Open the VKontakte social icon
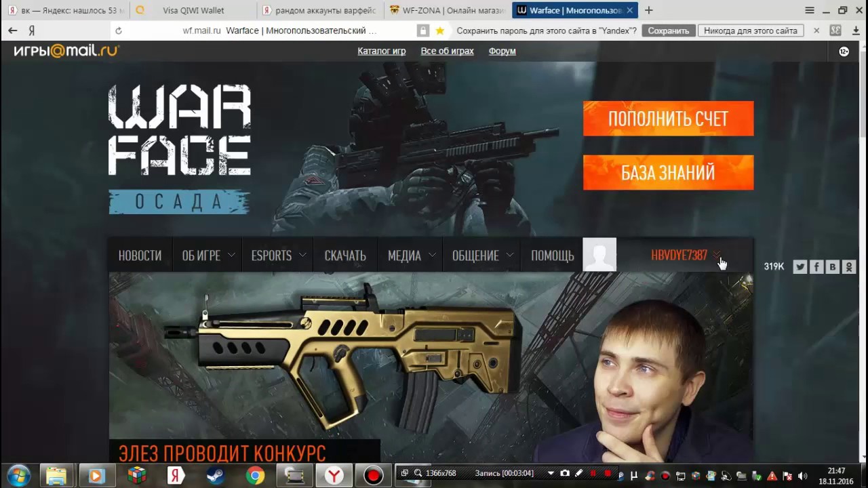Screen dimensions: 868x488 click(x=833, y=267)
